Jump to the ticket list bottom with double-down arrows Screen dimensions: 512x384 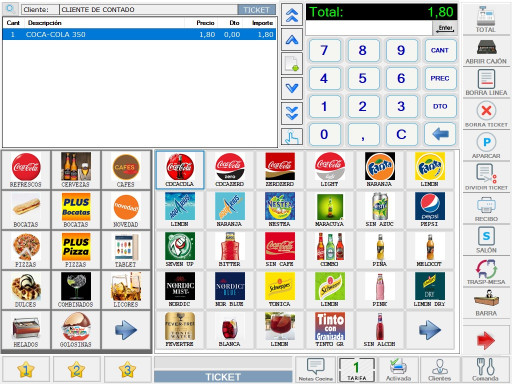coord(292,112)
